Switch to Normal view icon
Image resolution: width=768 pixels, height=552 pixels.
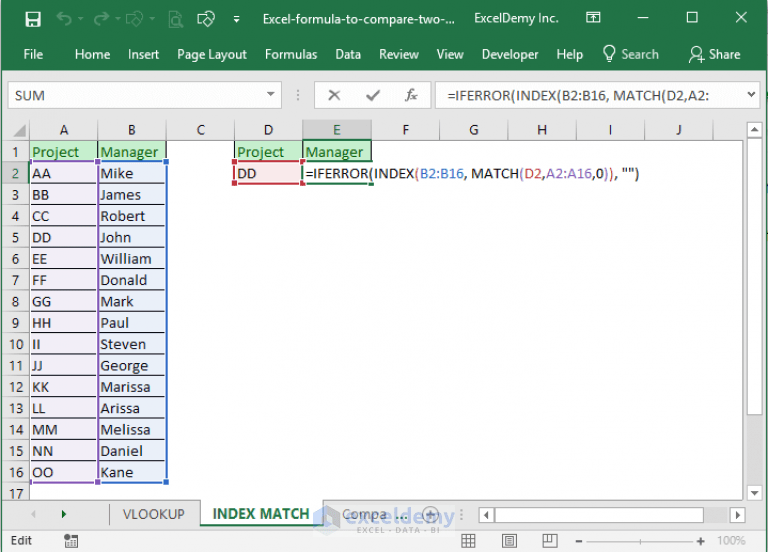468,541
